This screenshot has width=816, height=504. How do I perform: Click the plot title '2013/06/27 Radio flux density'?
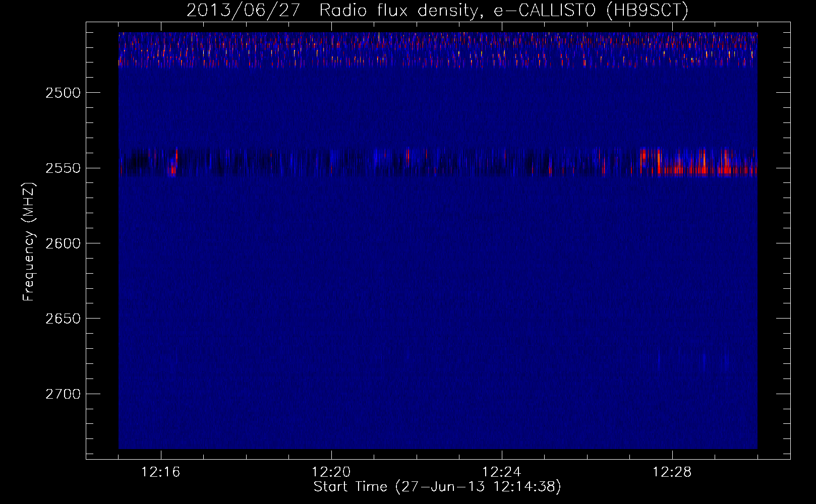click(332, 11)
